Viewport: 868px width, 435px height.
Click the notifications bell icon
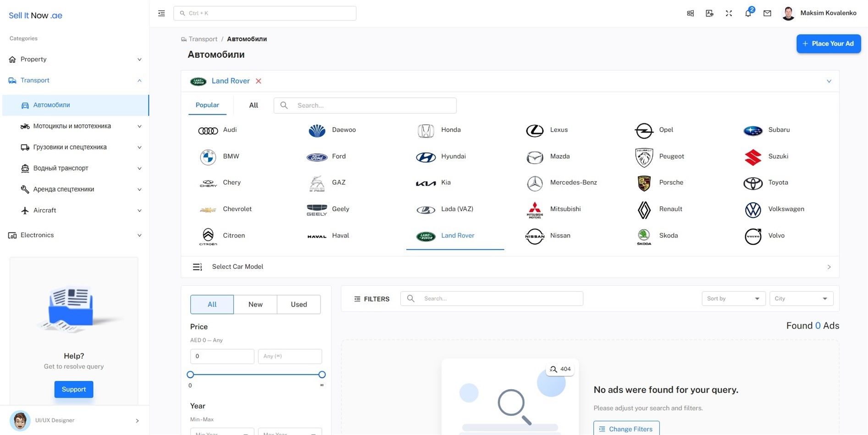pos(748,13)
